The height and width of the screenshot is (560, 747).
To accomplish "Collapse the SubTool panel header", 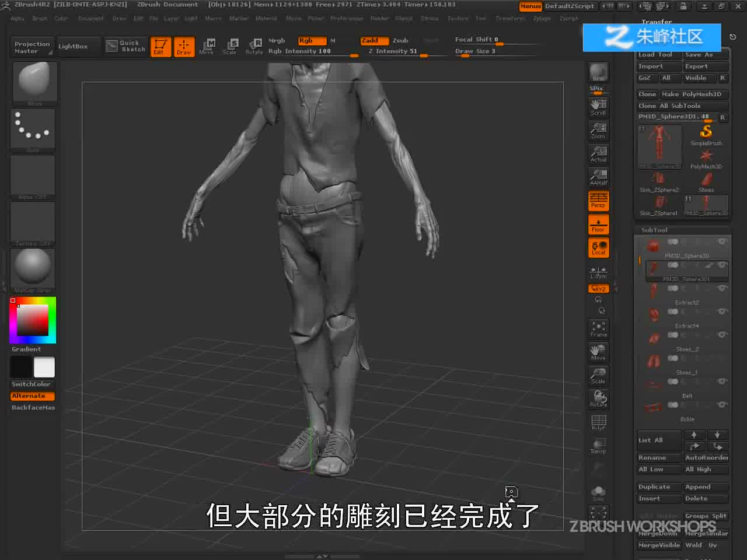I will [654, 230].
